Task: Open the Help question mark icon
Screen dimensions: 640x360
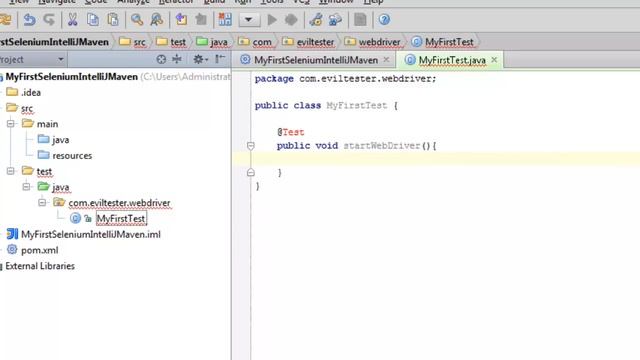Action: click(384, 20)
